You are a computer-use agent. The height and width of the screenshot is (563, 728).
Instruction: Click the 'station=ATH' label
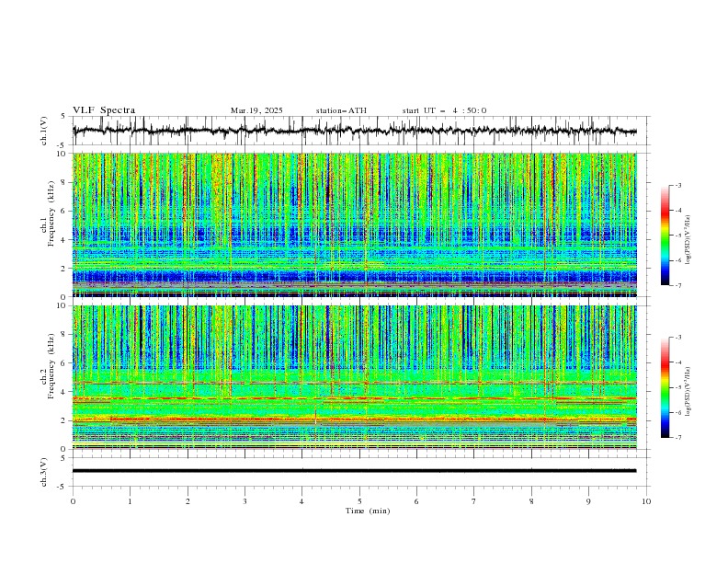pos(341,110)
